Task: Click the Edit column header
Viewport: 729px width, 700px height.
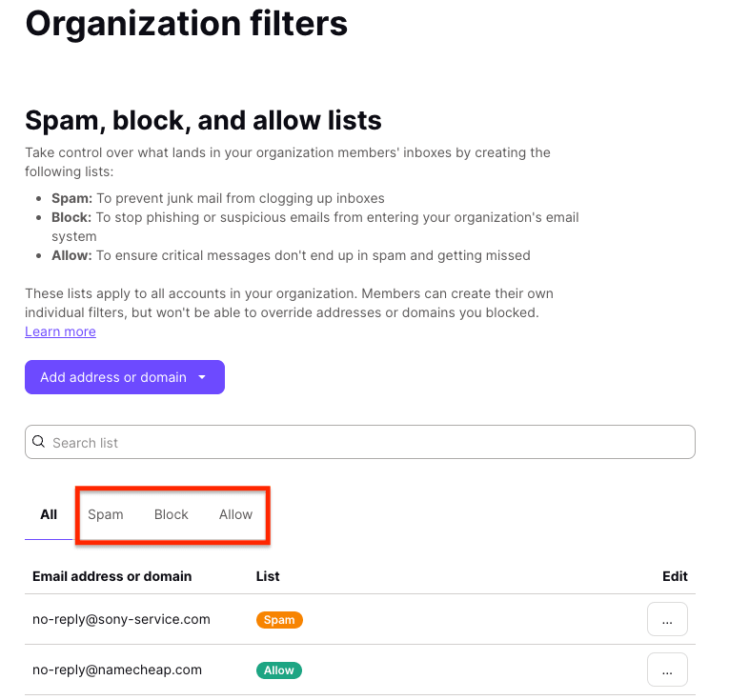Action: (x=675, y=576)
